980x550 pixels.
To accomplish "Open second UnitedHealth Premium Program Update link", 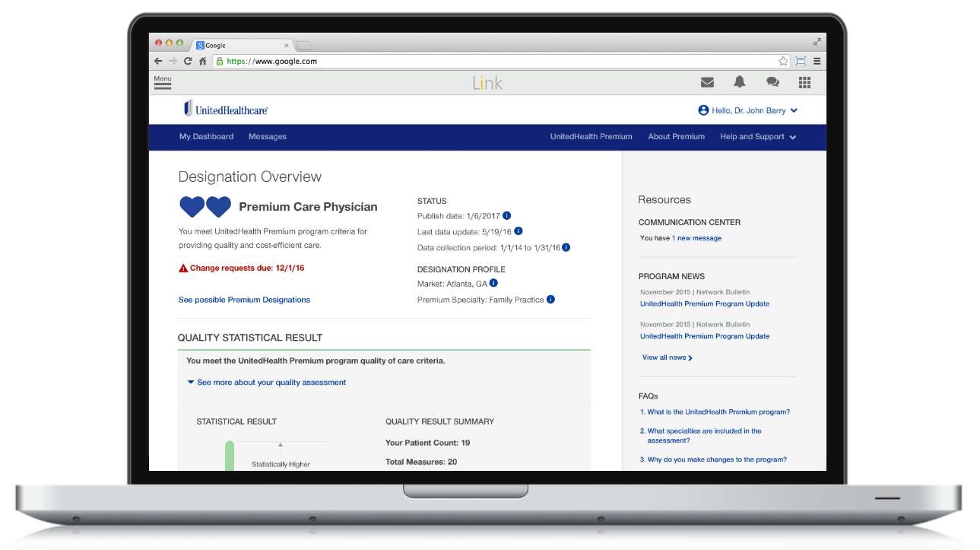I will tap(705, 336).
